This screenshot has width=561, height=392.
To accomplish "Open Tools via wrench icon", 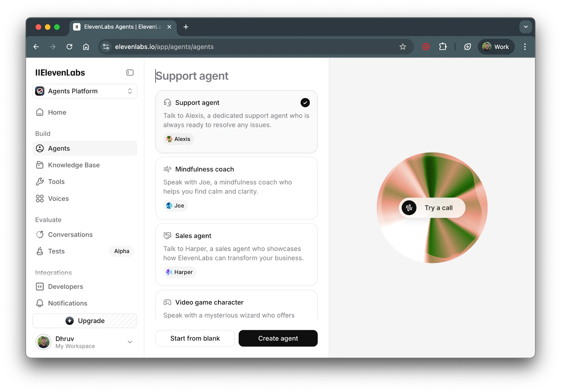I will coord(40,182).
